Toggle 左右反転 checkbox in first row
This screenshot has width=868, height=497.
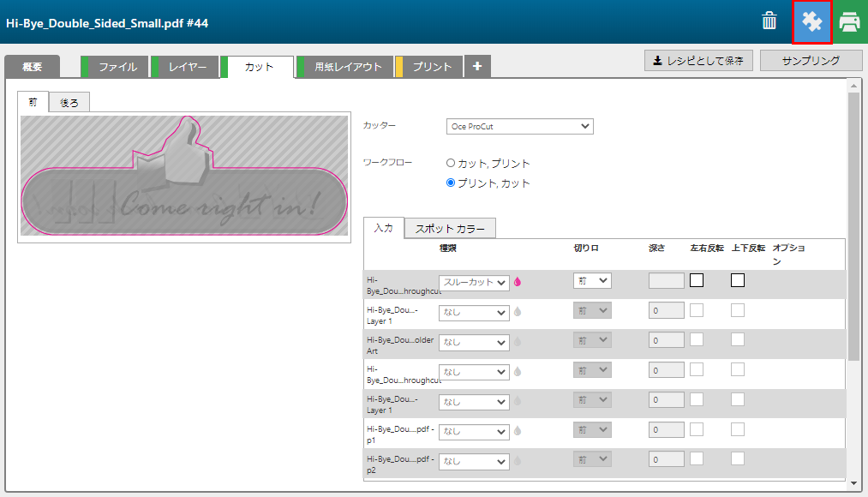pyautogui.click(x=697, y=280)
